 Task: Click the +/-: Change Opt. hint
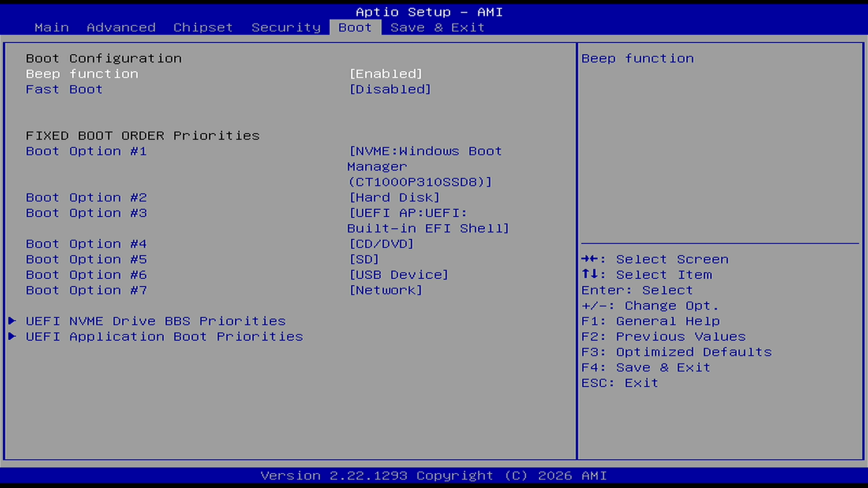[650, 306]
